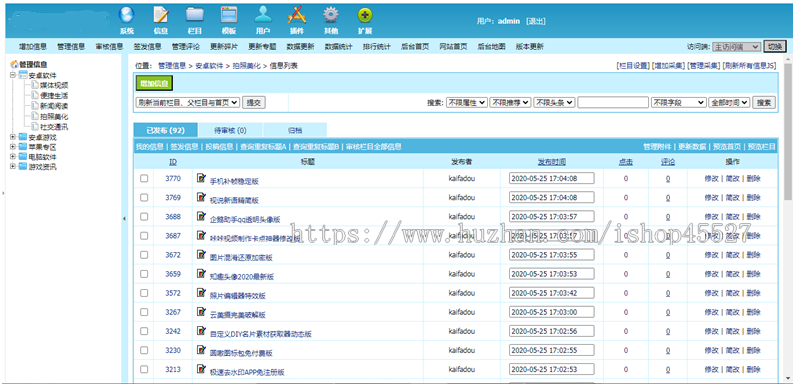Check the box for entry ID 3659
The height and width of the screenshot is (386, 795).
pos(144,274)
